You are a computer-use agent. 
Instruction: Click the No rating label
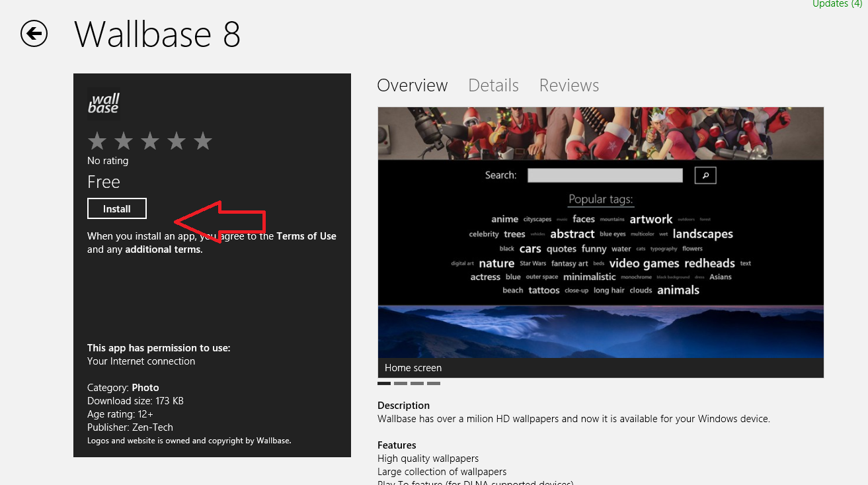coord(108,161)
